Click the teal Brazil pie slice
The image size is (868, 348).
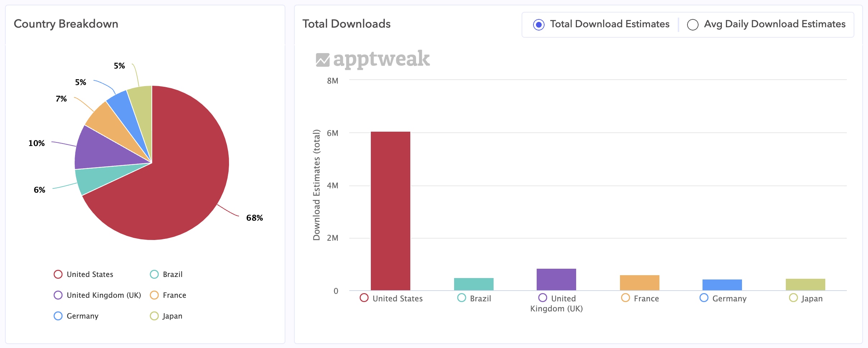pyautogui.click(x=93, y=179)
